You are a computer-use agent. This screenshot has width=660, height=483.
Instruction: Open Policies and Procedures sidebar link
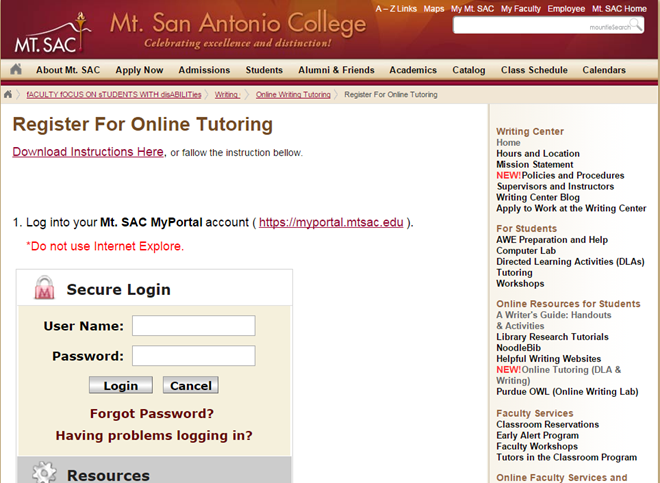[x=573, y=175]
